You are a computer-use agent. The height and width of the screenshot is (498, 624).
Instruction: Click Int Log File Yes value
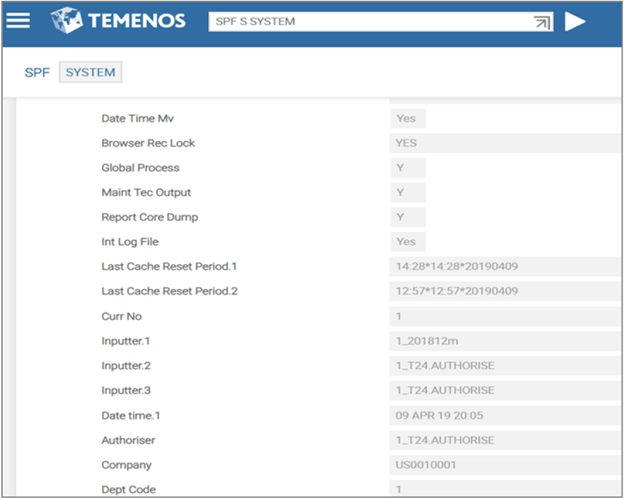(x=407, y=242)
